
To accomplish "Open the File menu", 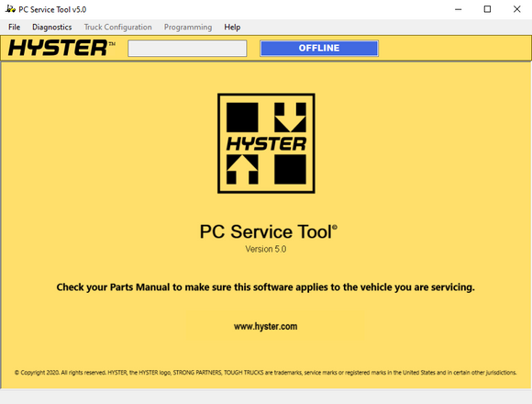I will click(x=15, y=28).
